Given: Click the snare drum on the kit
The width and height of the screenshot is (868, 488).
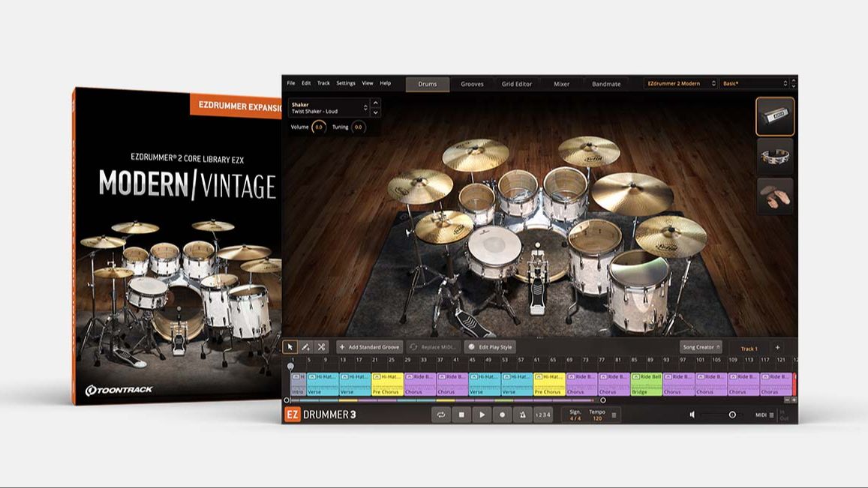Looking at the screenshot, I should point(494,250).
